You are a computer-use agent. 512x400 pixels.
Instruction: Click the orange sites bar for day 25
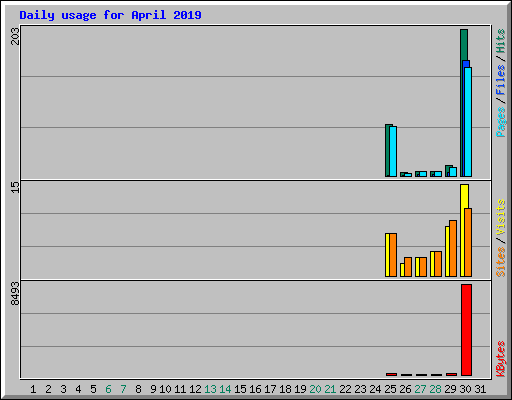tap(393, 255)
